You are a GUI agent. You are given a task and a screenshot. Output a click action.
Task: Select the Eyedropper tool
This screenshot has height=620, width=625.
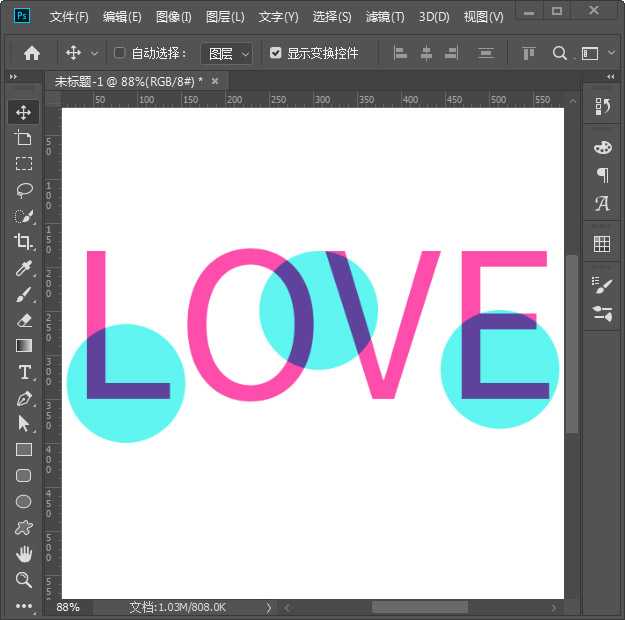24,268
